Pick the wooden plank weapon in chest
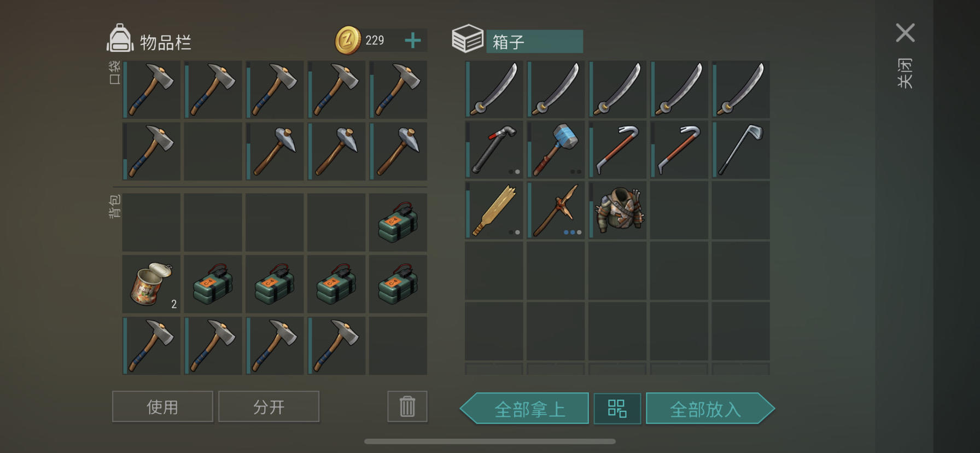980x453 pixels. pyautogui.click(x=494, y=211)
